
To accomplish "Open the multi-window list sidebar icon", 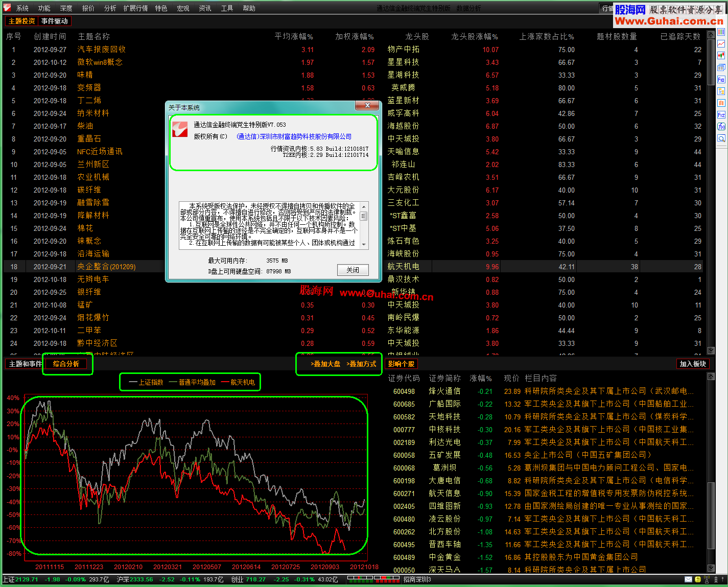I will click(x=721, y=67).
